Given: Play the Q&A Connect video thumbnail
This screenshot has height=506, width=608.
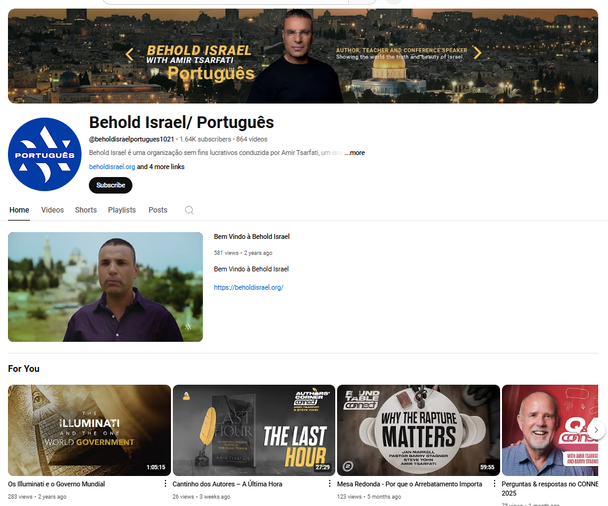Looking at the screenshot, I should point(550,430).
